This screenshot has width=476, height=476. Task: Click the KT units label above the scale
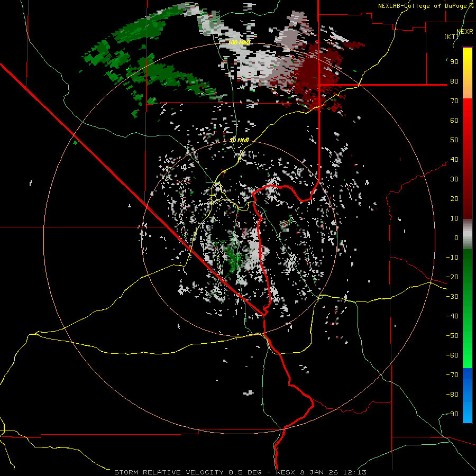pyautogui.click(x=452, y=36)
